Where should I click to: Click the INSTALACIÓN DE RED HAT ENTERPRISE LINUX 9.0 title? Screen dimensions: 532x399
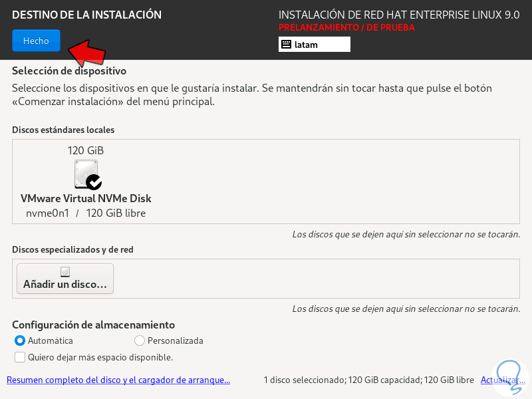[x=399, y=15]
